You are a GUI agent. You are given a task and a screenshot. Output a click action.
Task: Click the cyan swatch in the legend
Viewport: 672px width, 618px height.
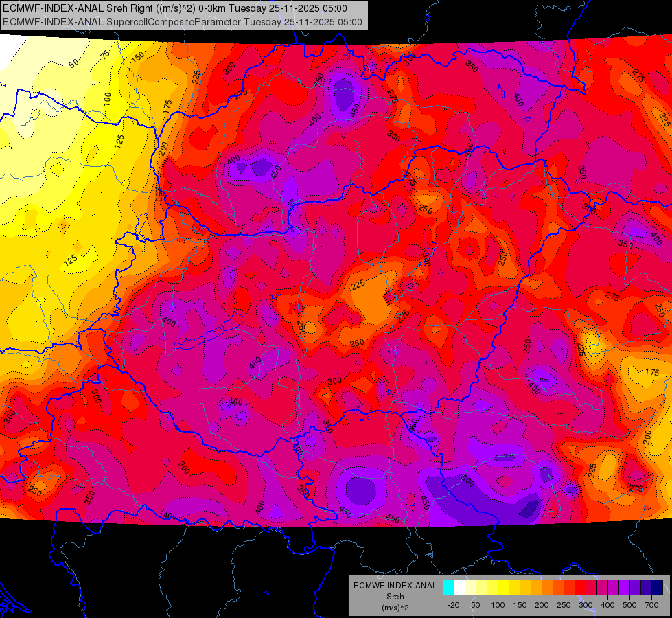coord(448,588)
